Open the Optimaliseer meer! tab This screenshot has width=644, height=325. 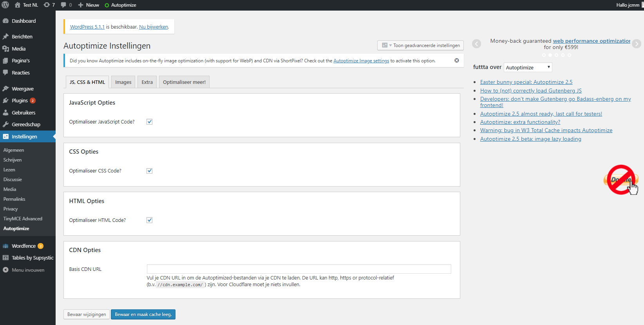184,82
